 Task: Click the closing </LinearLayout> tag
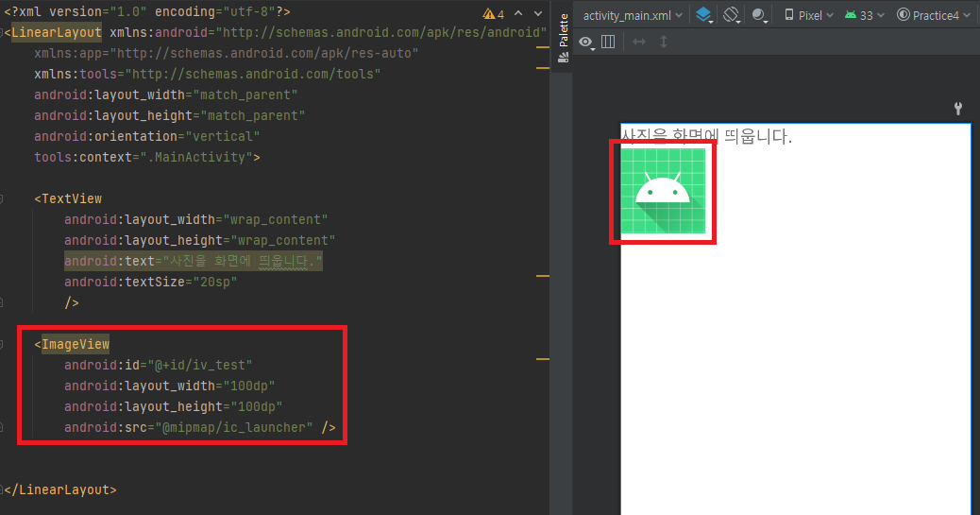60,490
